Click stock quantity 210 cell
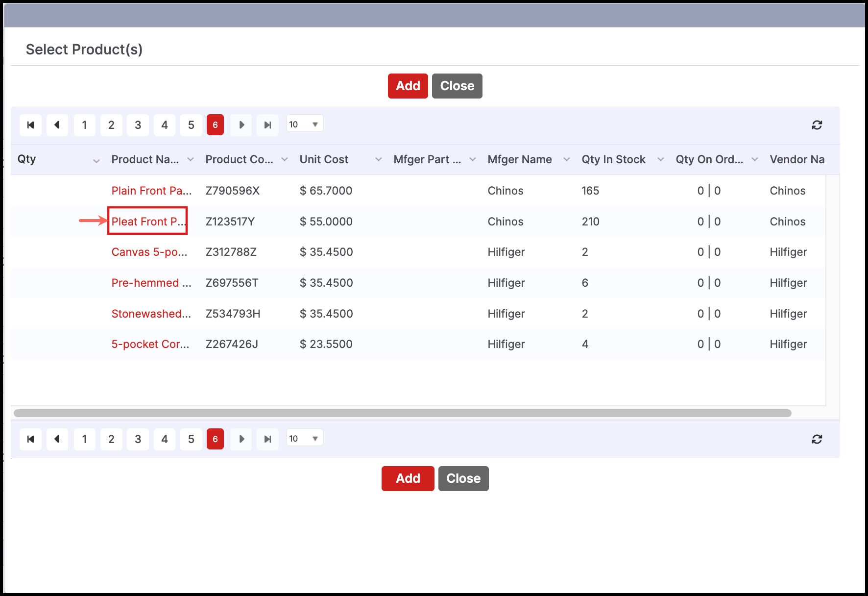 pos(591,222)
